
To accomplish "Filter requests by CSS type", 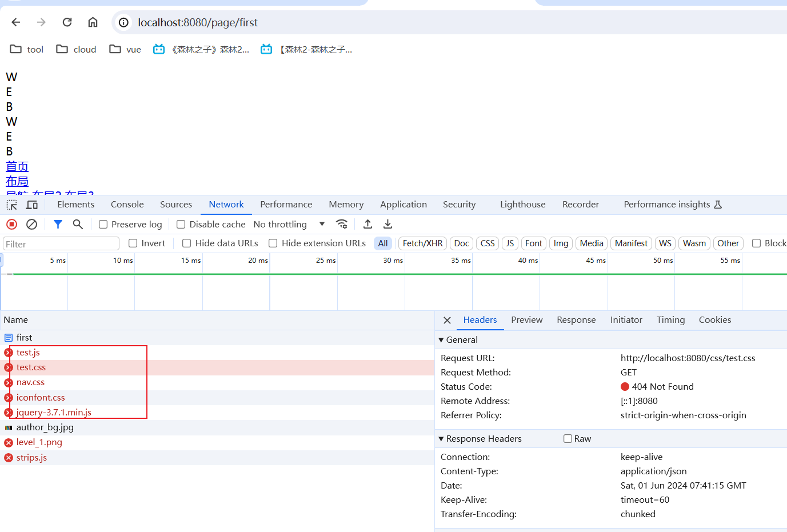I will 488,243.
